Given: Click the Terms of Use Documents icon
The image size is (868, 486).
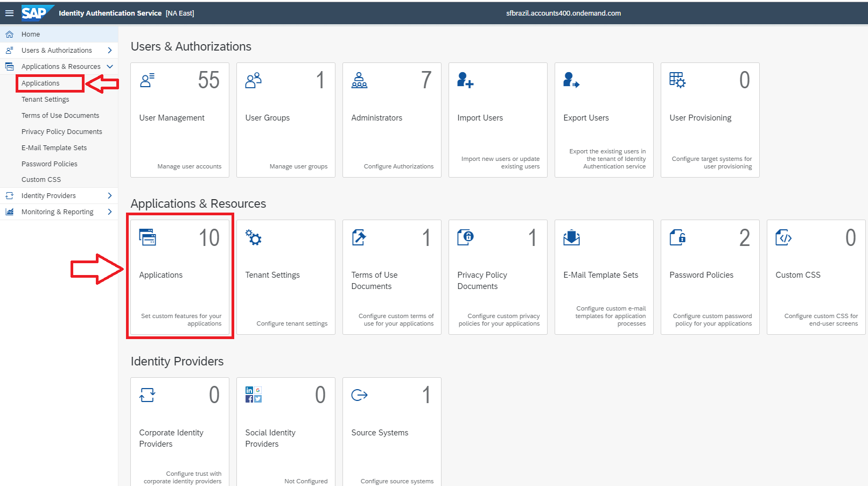Looking at the screenshot, I should click(x=359, y=237).
